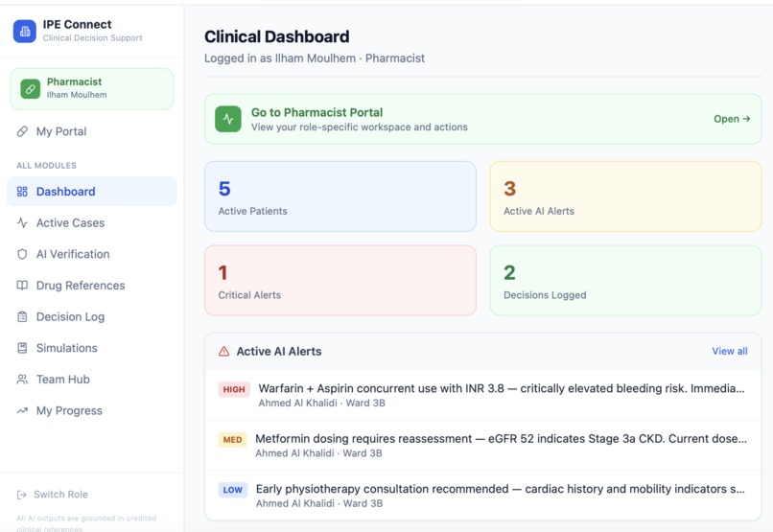Open AI Verification module
This screenshot has width=773, height=532.
[92, 254]
